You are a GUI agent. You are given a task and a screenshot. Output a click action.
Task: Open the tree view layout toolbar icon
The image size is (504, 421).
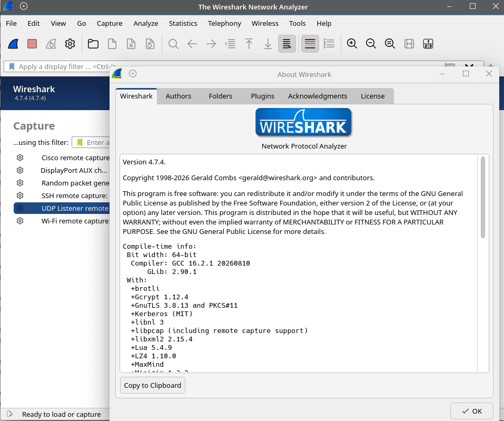(329, 44)
